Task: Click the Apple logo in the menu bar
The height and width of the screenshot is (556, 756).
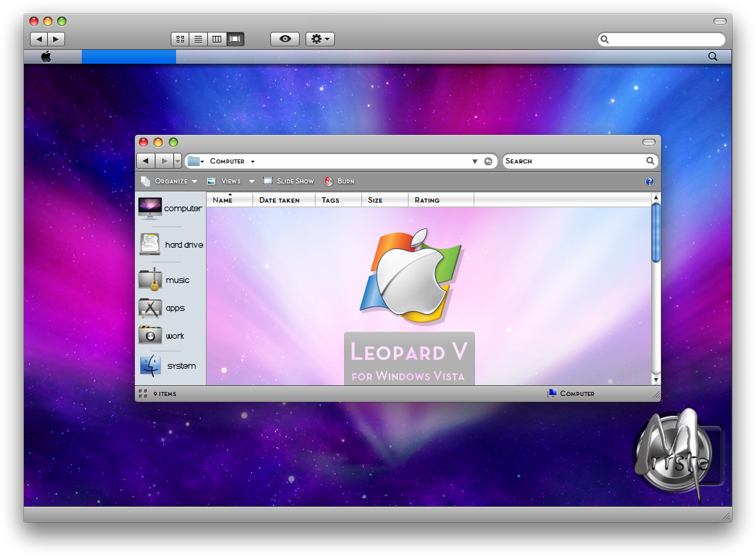Action: point(47,57)
